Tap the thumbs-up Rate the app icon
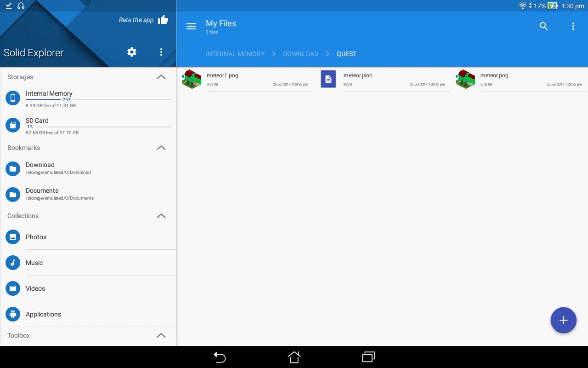 (x=163, y=20)
